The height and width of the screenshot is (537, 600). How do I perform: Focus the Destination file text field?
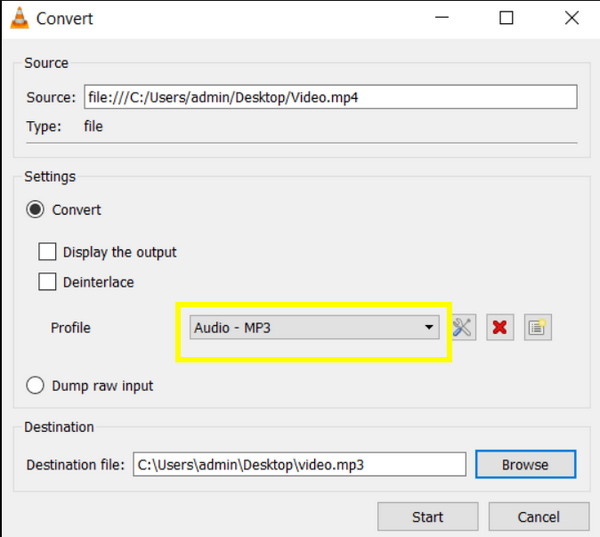coord(299,464)
